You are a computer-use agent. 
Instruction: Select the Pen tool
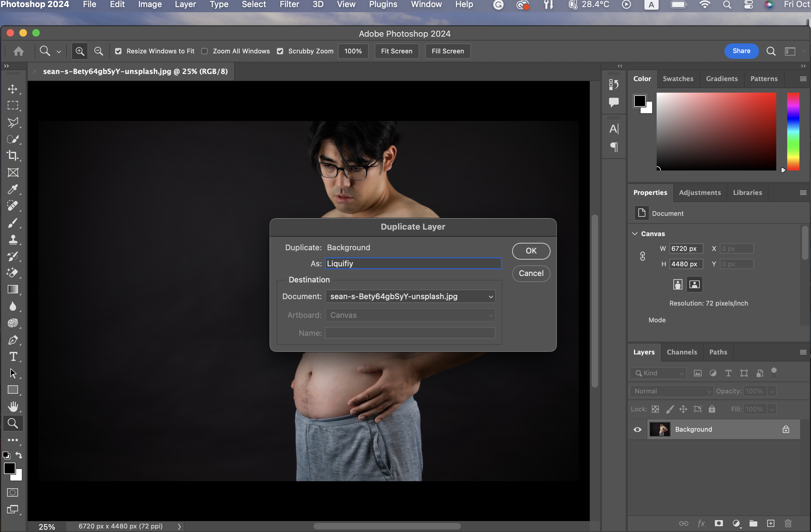click(x=13, y=340)
